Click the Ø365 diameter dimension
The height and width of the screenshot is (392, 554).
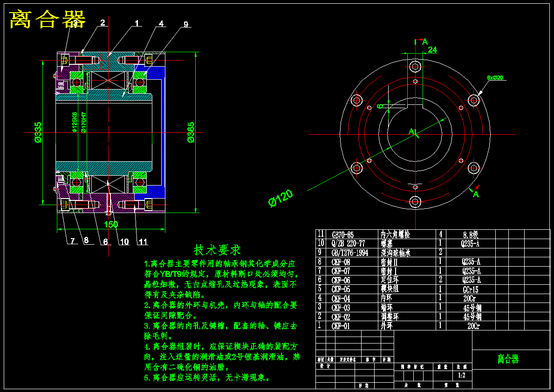tap(191, 132)
